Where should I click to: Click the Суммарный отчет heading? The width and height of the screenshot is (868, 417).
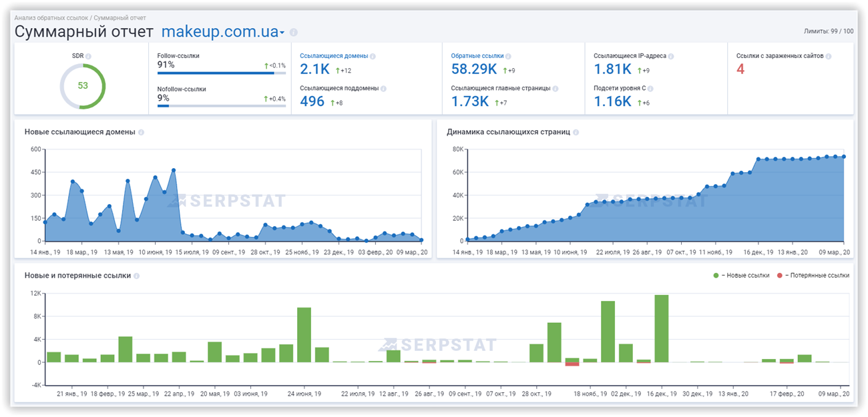pyautogui.click(x=84, y=32)
